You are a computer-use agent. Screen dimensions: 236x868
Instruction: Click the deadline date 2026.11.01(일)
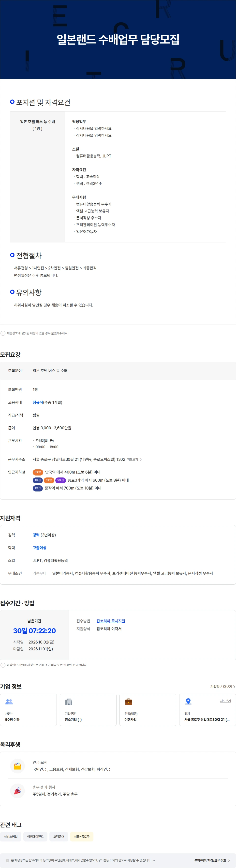(41, 649)
